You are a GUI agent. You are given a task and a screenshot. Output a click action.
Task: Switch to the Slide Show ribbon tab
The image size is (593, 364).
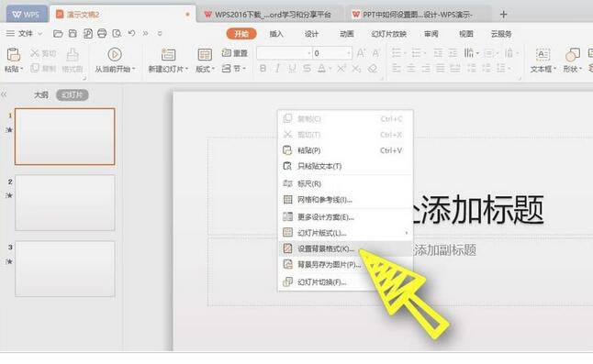(x=389, y=34)
